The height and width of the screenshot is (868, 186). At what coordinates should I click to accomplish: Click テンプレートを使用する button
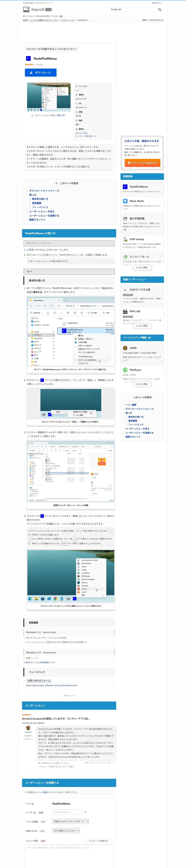coord(98,841)
